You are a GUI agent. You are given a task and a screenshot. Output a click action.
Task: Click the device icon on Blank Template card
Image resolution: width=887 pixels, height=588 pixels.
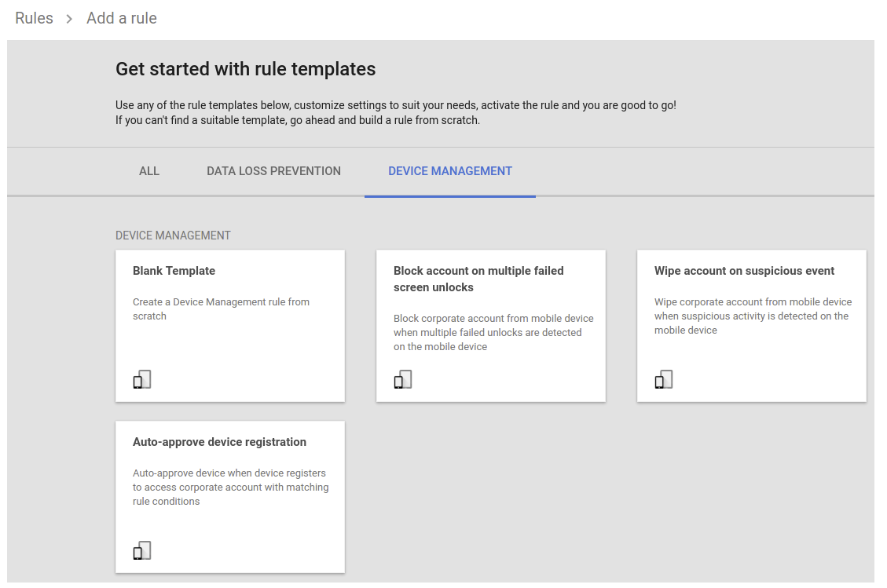pos(142,380)
